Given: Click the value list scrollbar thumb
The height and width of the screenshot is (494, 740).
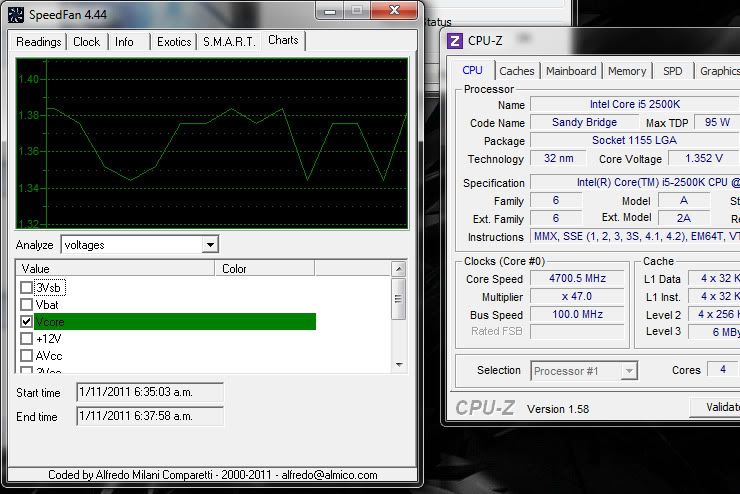Looking at the screenshot, I should pyautogui.click(x=399, y=299).
